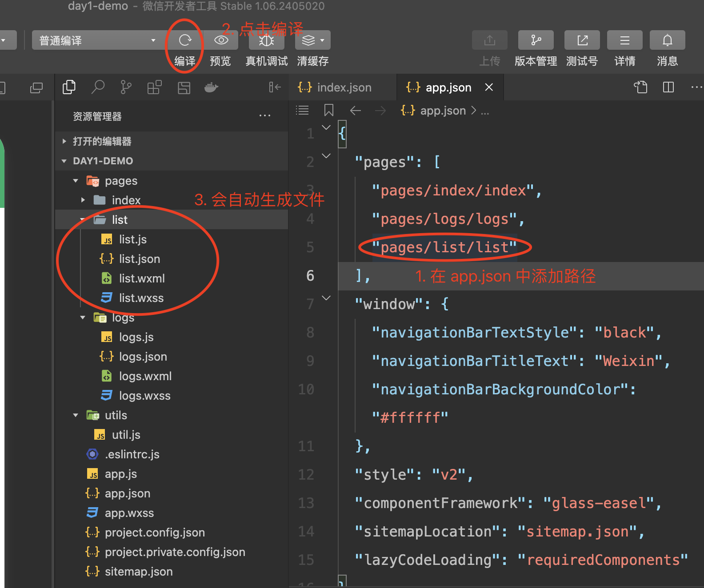Collapse the explorer side panel
The height and width of the screenshot is (588, 704).
pyautogui.click(x=275, y=87)
